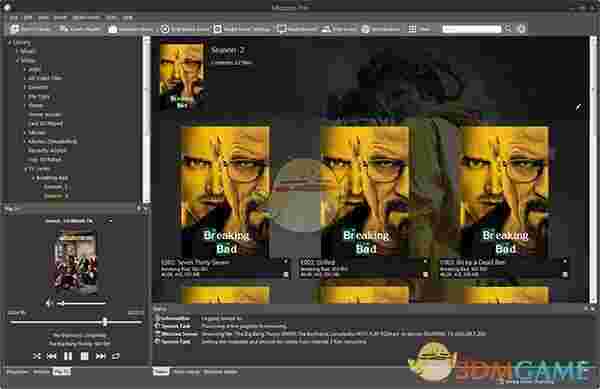Image resolution: width=600 pixels, height=389 pixels.
Task: Switch to the first bottom-left tab
Action: coord(18,372)
